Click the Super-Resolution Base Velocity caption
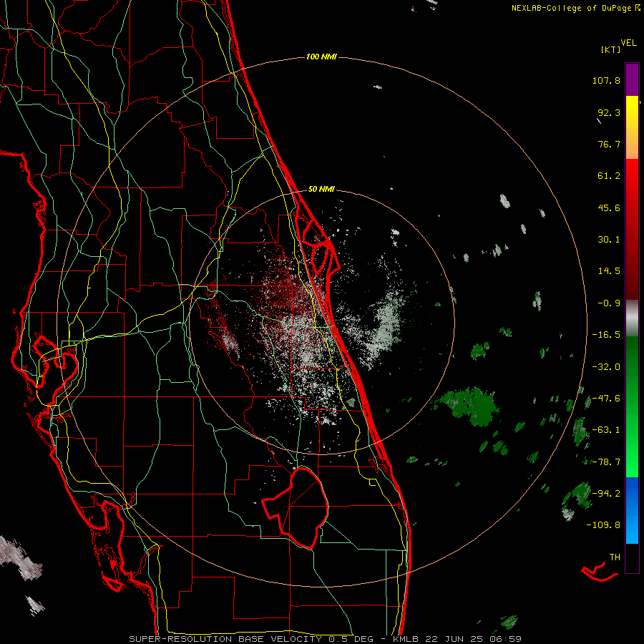644x644 pixels. click(326, 639)
